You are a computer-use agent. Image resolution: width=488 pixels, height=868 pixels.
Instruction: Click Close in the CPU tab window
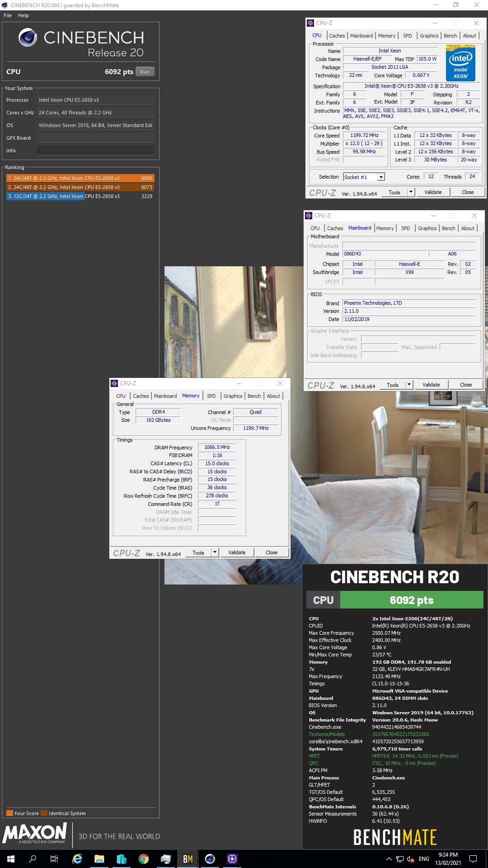click(468, 192)
